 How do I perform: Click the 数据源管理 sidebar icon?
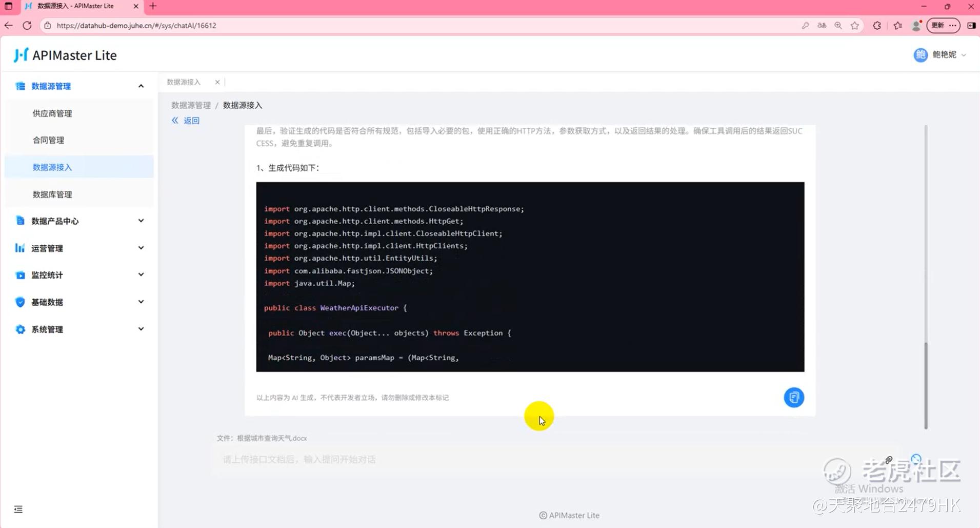point(20,86)
